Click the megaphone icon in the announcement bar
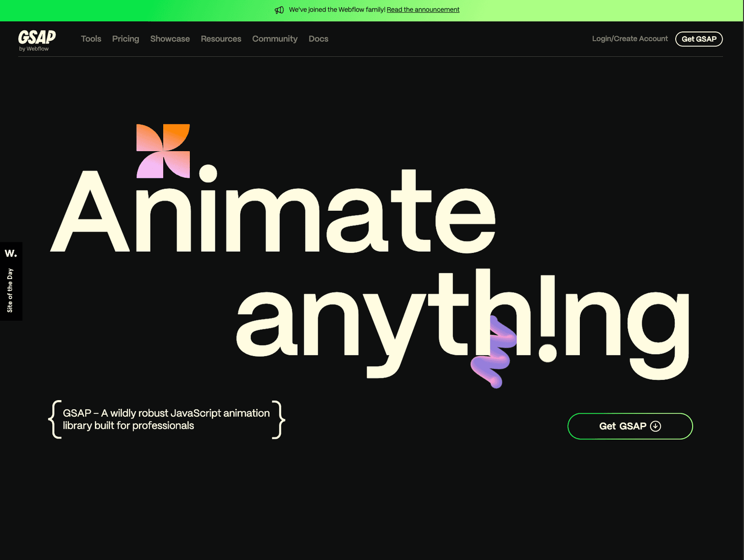The width and height of the screenshot is (744, 560). pyautogui.click(x=279, y=10)
